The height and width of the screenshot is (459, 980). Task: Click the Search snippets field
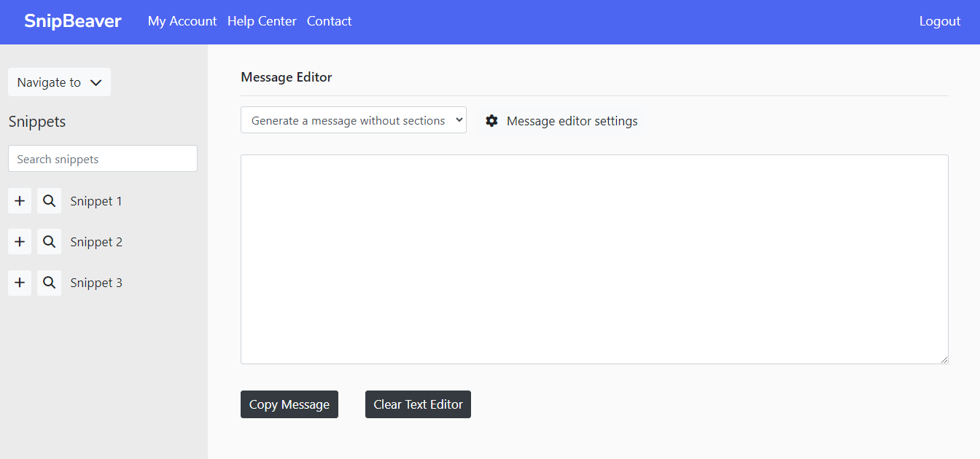pyautogui.click(x=102, y=158)
